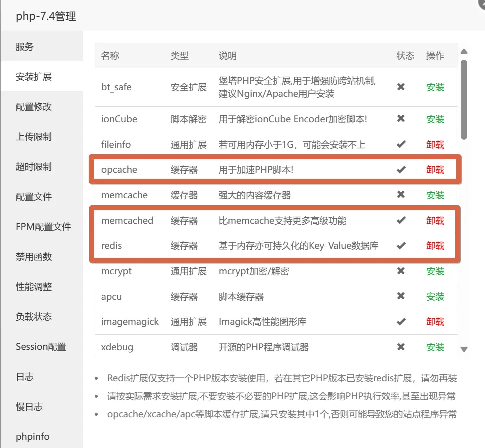Click description 用于加速PHP脚本!
This screenshot has height=448, width=485.
(256, 170)
